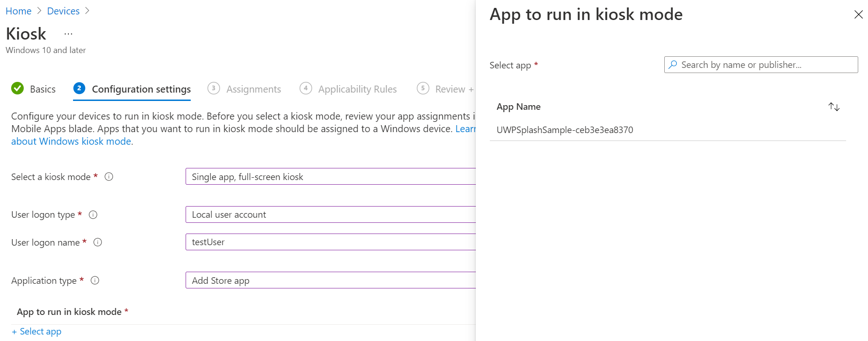Focus the User logon name text field
This screenshot has width=868, height=341.
tap(330, 242)
